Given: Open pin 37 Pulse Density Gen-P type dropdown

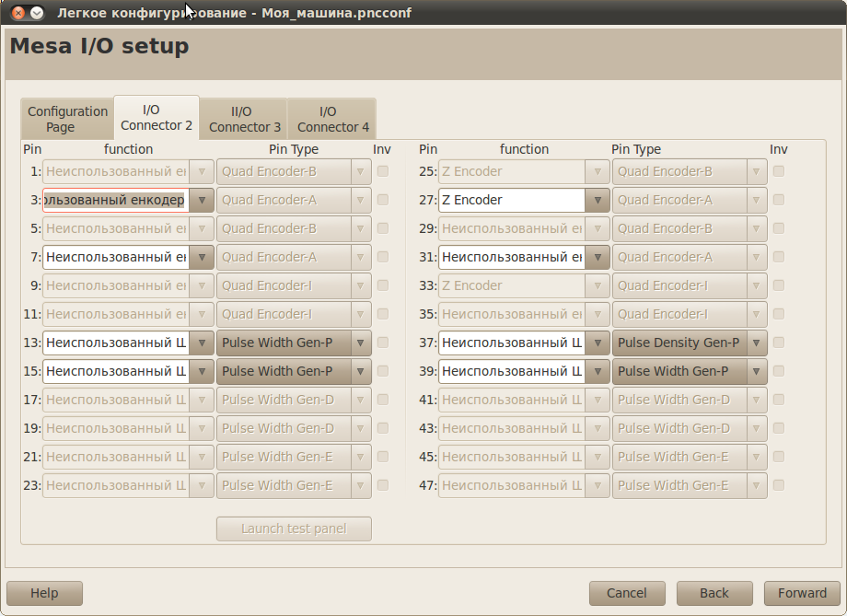Looking at the screenshot, I should coord(690,343).
